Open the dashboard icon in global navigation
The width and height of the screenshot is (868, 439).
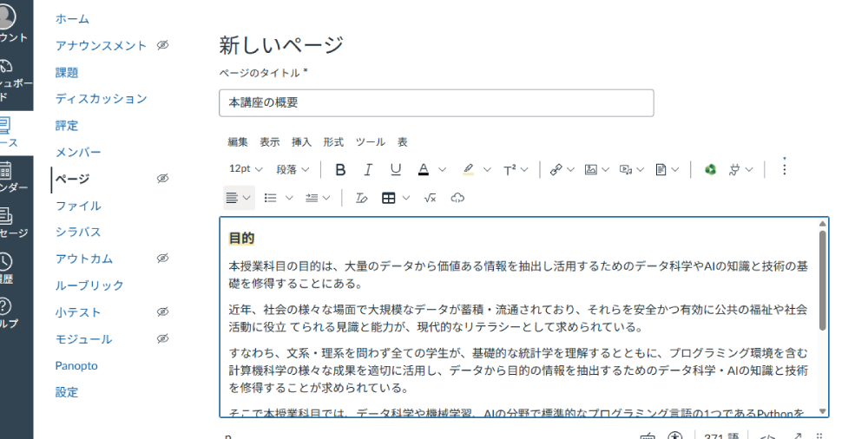click(x=7, y=67)
